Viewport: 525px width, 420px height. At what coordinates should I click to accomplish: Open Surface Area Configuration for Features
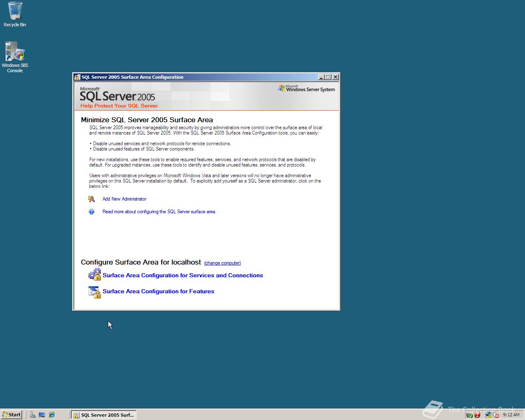click(x=158, y=291)
